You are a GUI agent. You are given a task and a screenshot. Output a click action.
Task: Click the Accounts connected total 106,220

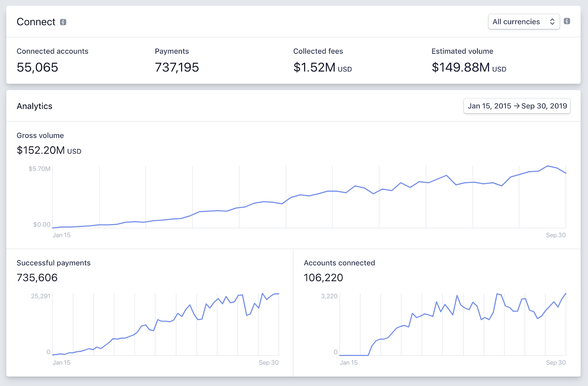[323, 278]
